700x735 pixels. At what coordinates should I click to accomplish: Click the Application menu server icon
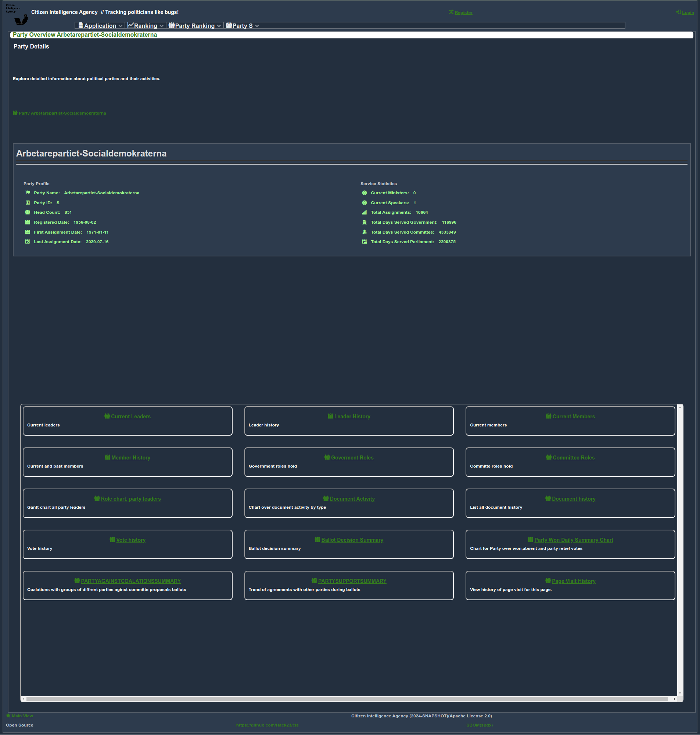[80, 26]
